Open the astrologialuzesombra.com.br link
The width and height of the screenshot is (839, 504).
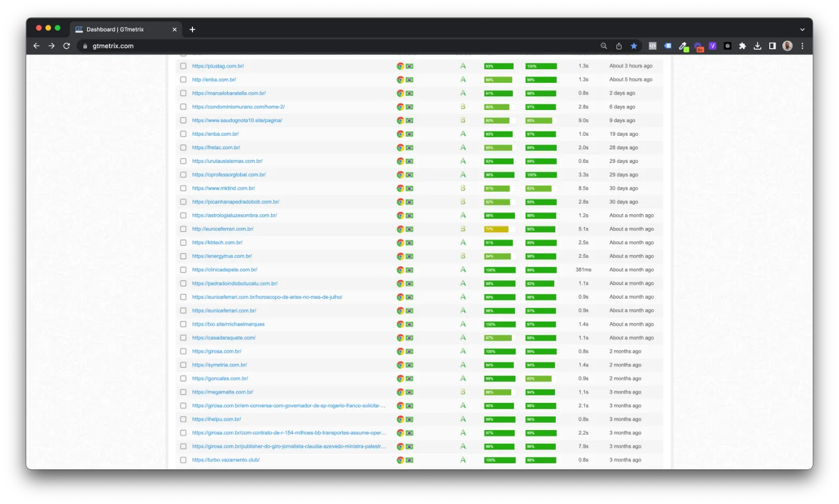point(234,215)
